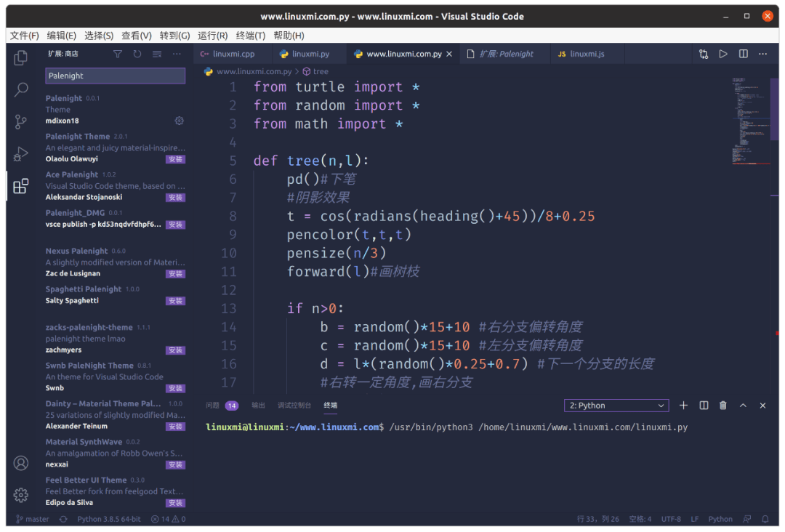
Task: Click the extension search field 'Palenight'
Action: tap(115, 76)
